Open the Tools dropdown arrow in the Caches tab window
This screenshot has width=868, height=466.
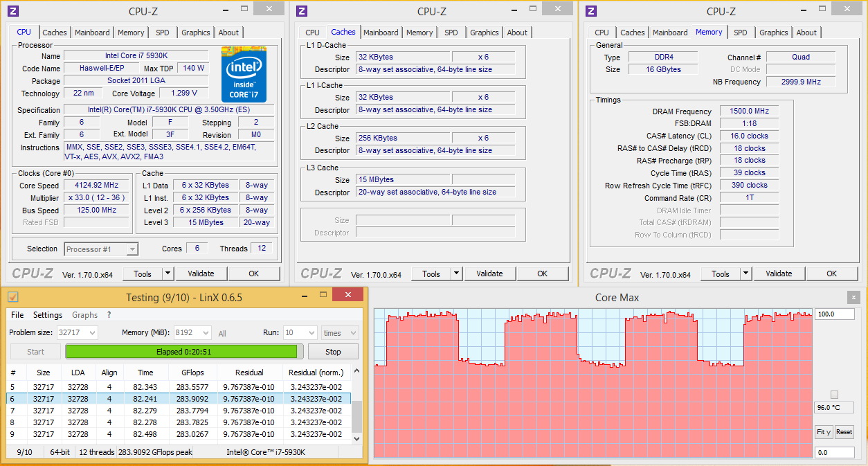pyautogui.click(x=456, y=274)
